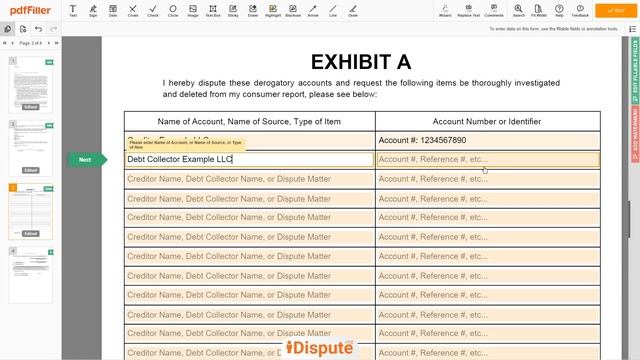Open the Add Fillable Fields side tab

[x=635, y=70]
